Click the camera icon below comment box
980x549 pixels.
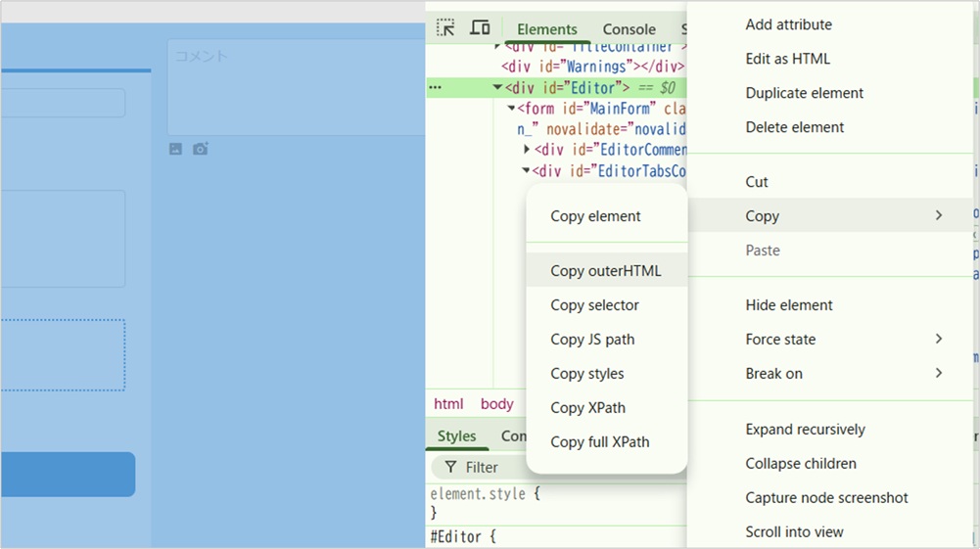pyautogui.click(x=200, y=149)
